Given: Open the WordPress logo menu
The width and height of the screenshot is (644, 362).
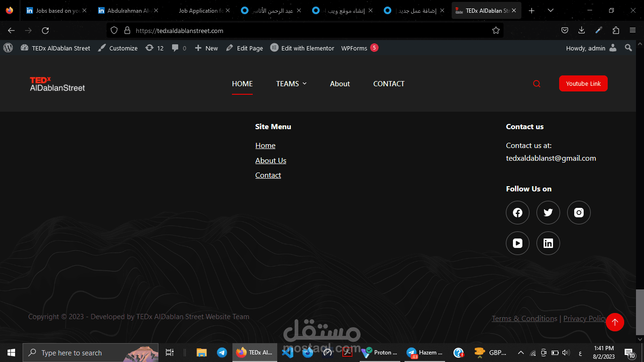Looking at the screenshot, I should tap(8, 48).
